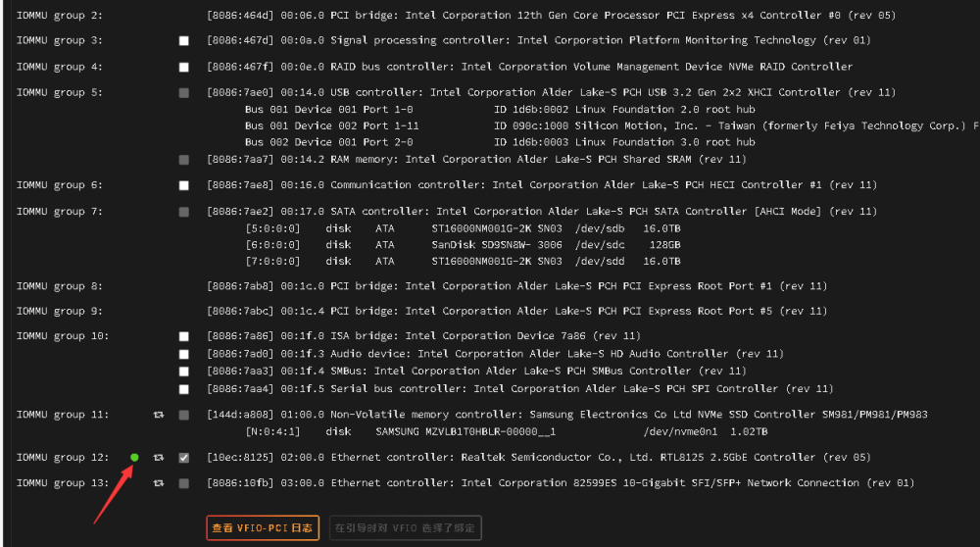Check the ISA bridge 8086:7a86 box
Screen dimensions: 980x547
[x=184, y=336]
